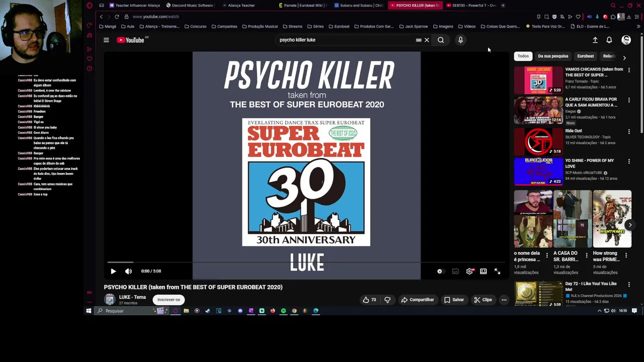Open options for Day 72 video
Image resolution: width=644 pixels, height=362 pixels.
tap(629, 285)
